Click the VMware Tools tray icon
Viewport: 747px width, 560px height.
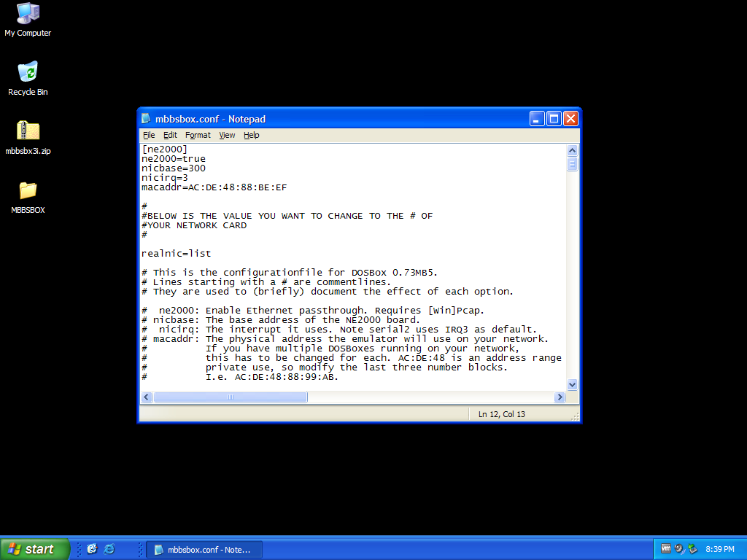(665, 549)
